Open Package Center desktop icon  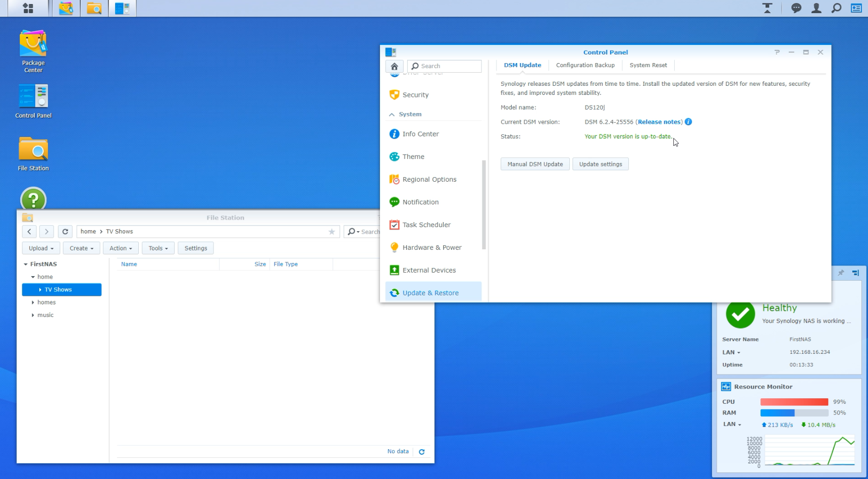(x=33, y=51)
